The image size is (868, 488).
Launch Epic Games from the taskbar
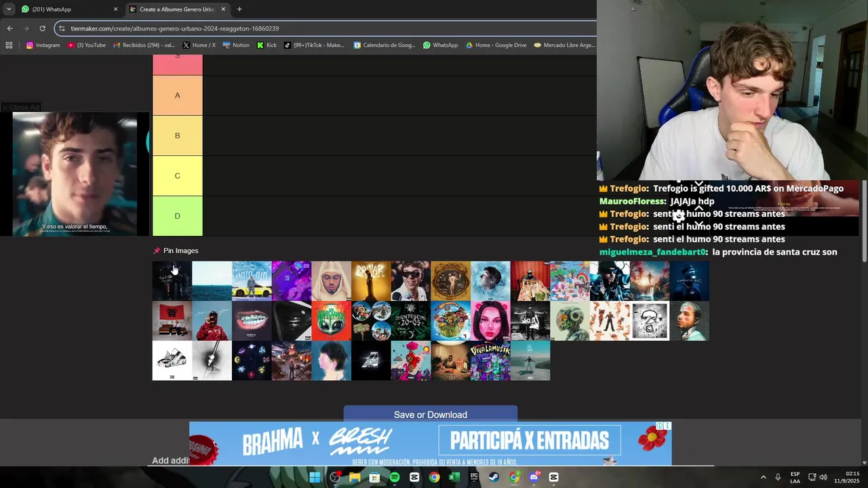(475, 477)
